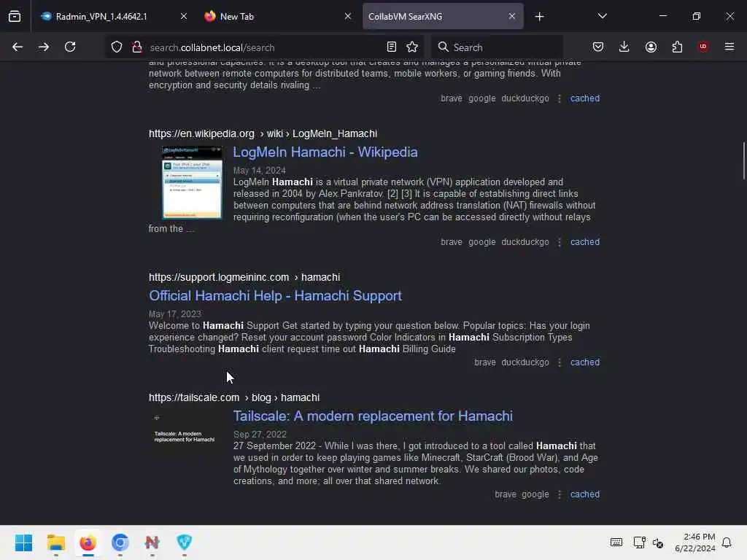Image resolution: width=747 pixels, height=560 pixels.
Task: Open the Firefox hamburger menu
Action: (729, 47)
